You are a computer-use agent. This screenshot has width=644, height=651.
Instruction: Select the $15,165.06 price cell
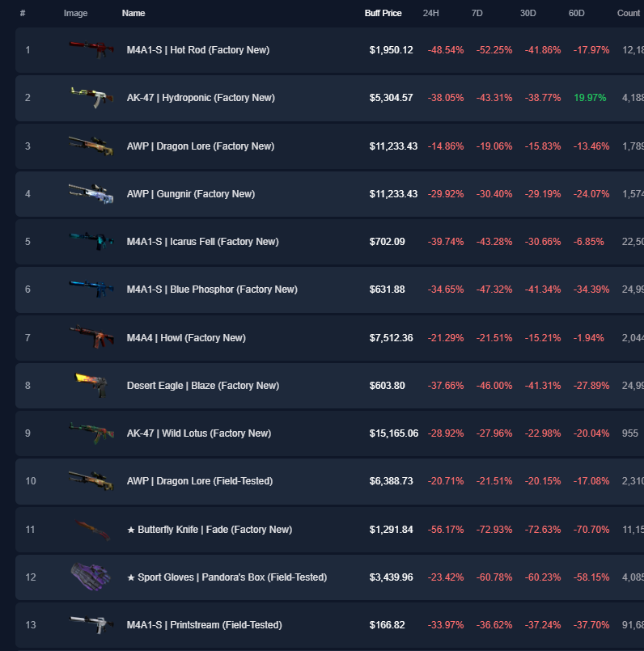click(x=394, y=433)
